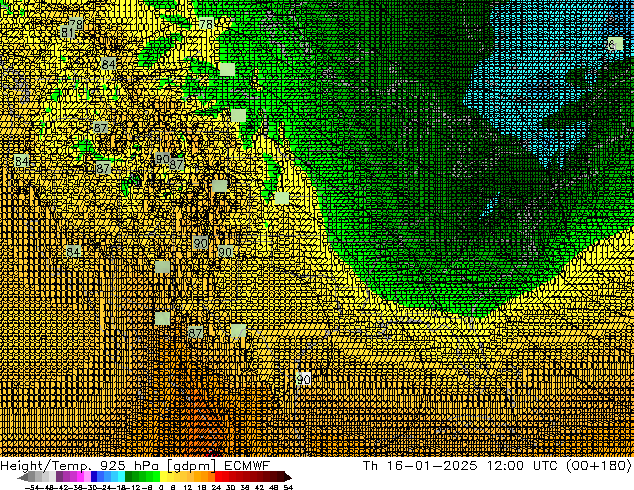Image resolution: width=634 pixels, height=490 pixels.
Task: Click the "-30" value on the legend scale
Action: coord(92,488)
